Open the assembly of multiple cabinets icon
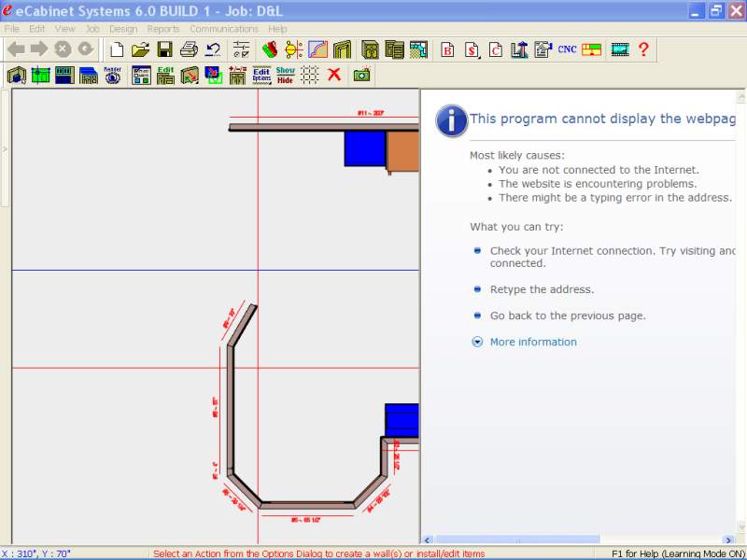The height and width of the screenshot is (560, 747). pos(394,49)
